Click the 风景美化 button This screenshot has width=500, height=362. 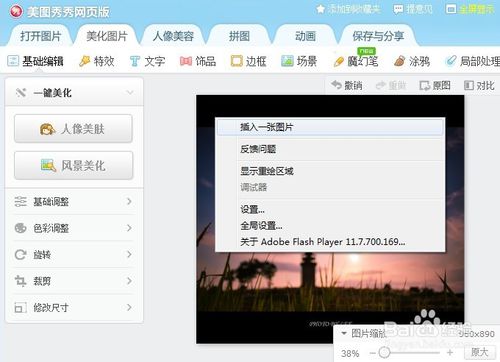pos(73,165)
